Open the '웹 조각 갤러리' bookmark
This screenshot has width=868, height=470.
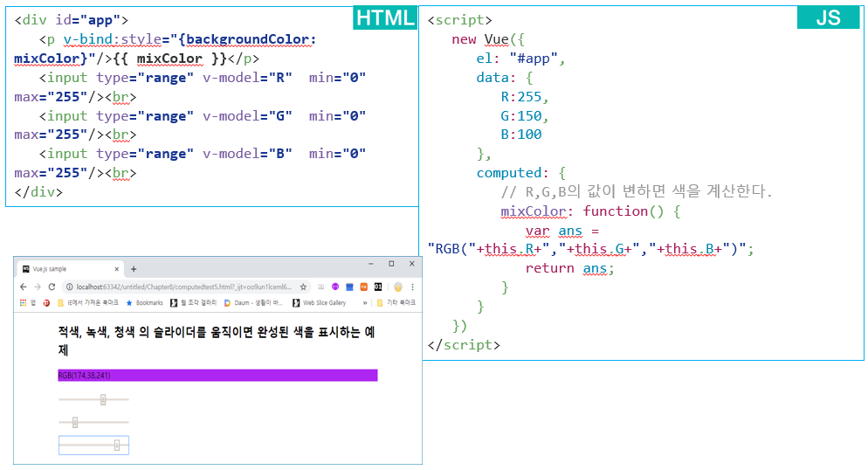pyautogui.click(x=193, y=303)
